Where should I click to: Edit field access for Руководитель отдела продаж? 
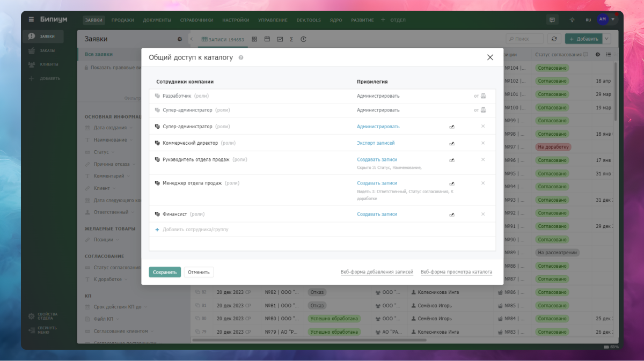pyautogui.click(x=452, y=160)
